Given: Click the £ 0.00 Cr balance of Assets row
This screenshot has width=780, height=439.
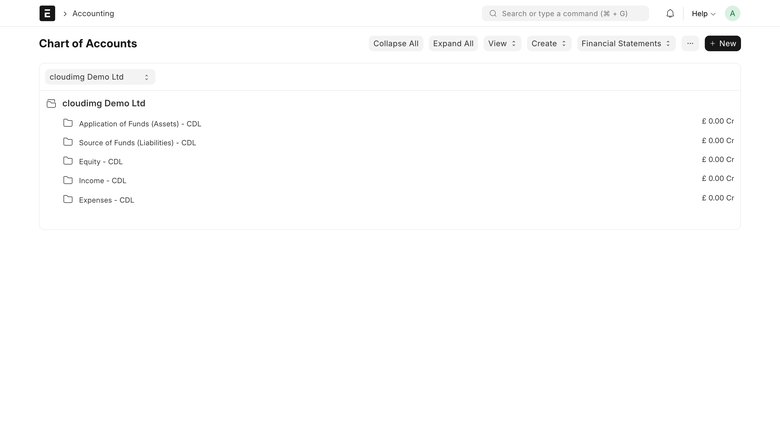Looking at the screenshot, I should [x=718, y=121].
